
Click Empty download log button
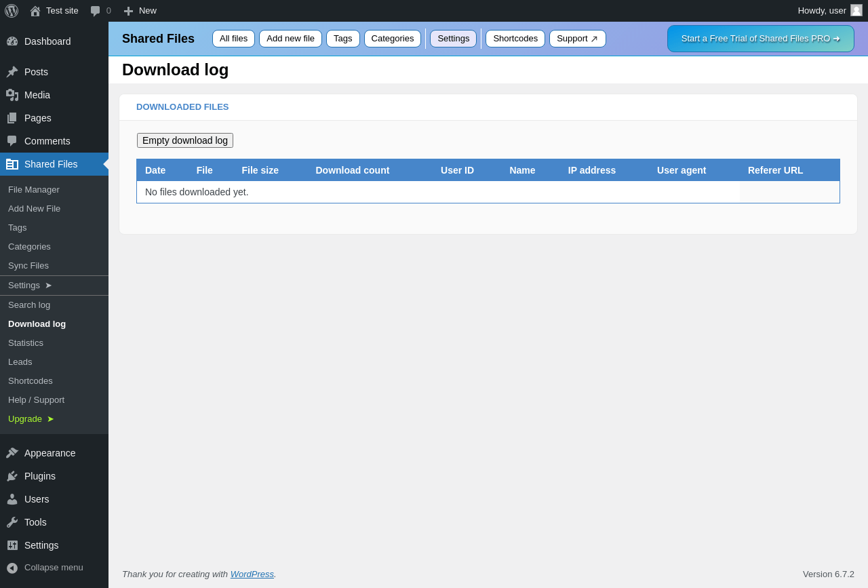185,140
